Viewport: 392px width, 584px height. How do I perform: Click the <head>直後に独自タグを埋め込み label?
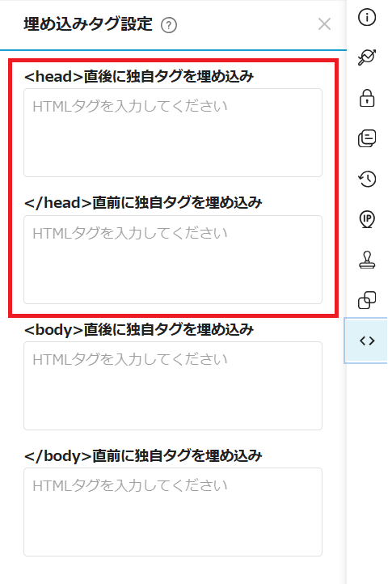[x=139, y=76]
